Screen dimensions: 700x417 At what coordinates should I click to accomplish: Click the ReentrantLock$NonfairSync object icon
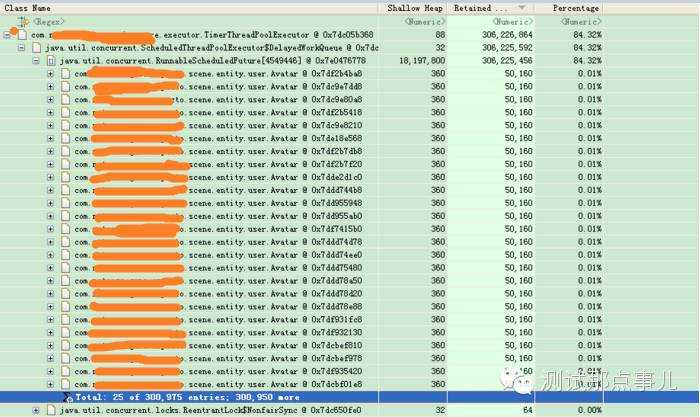(51, 410)
